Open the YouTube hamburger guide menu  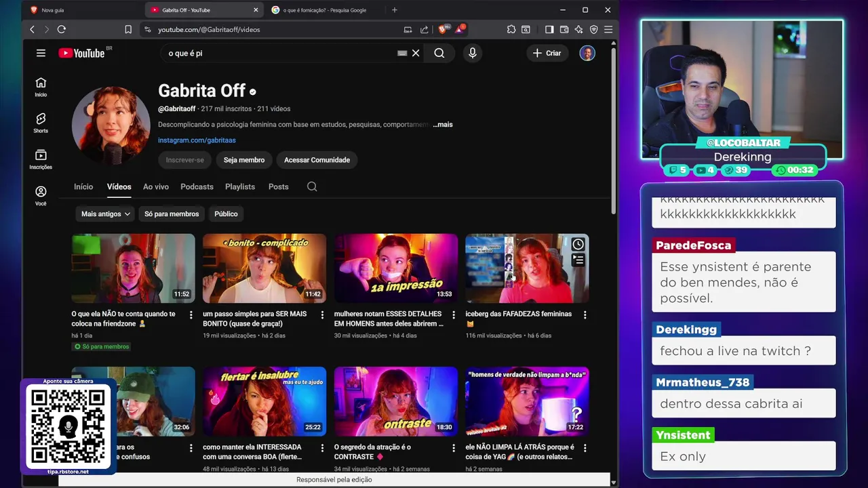pyautogui.click(x=41, y=53)
